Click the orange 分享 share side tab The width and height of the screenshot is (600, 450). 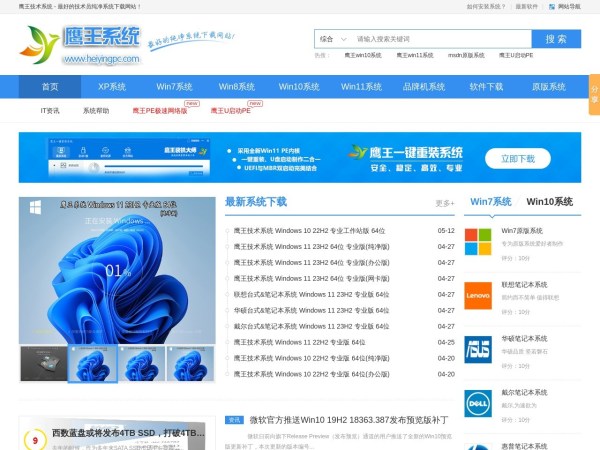pos(594,92)
